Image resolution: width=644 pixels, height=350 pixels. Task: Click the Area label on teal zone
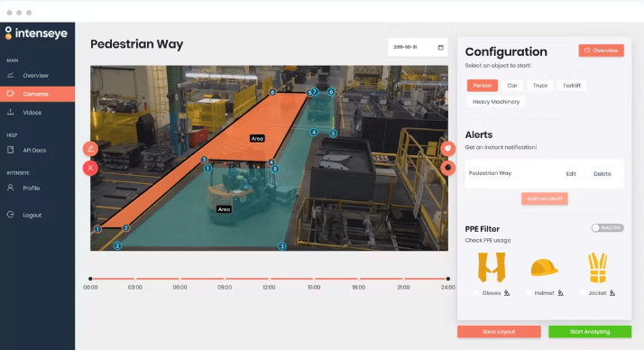pyautogui.click(x=224, y=209)
